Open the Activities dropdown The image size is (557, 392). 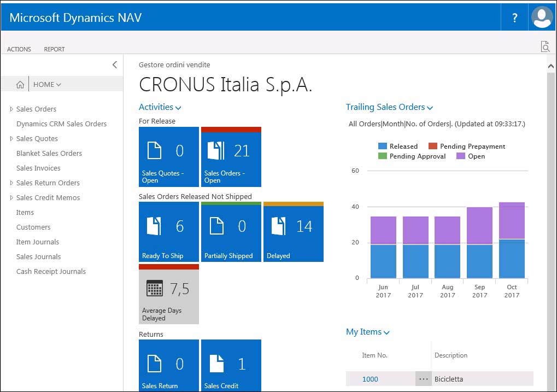160,108
